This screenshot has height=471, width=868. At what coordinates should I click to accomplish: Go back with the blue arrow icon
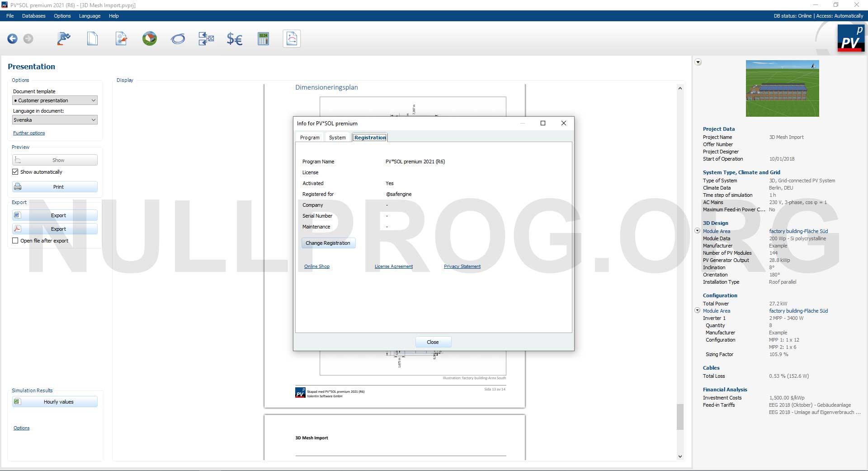pyautogui.click(x=12, y=39)
